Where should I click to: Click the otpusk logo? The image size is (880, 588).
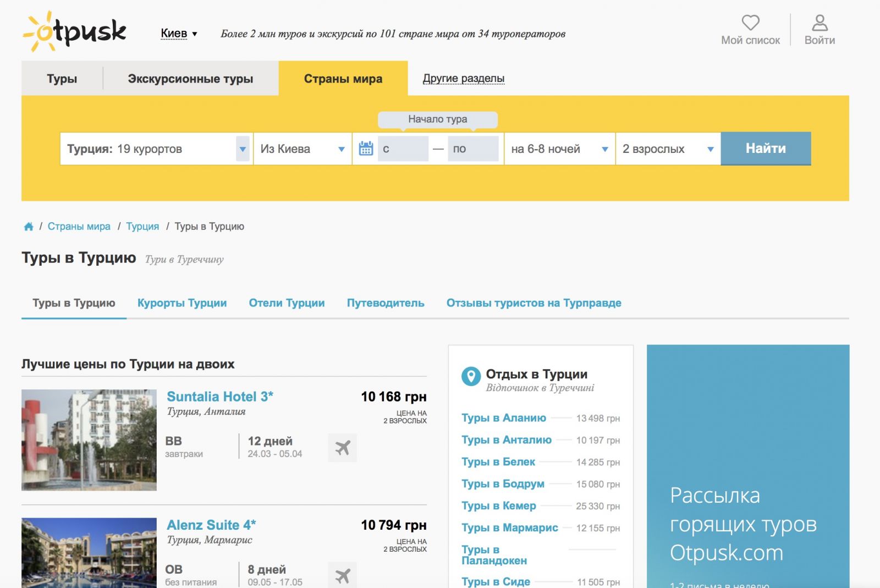click(x=75, y=32)
